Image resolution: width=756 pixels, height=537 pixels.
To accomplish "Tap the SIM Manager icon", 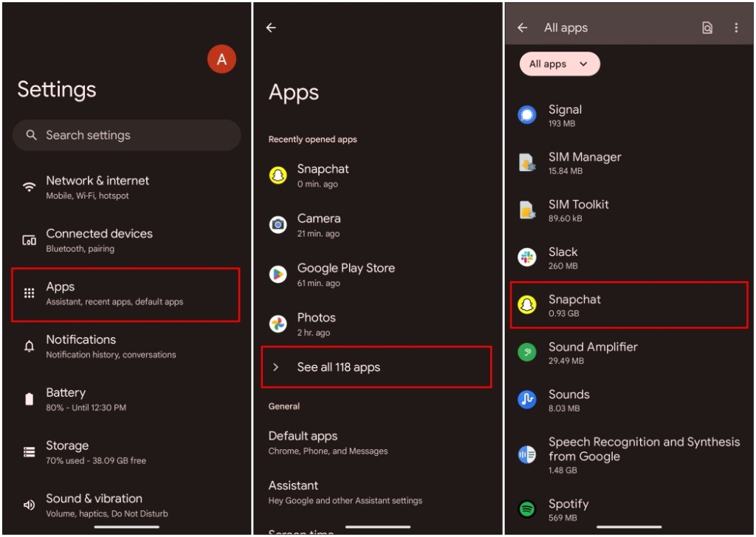I will click(527, 163).
